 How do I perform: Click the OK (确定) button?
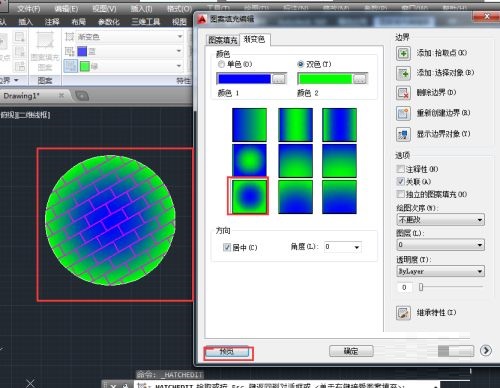pyautogui.click(x=351, y=351)
